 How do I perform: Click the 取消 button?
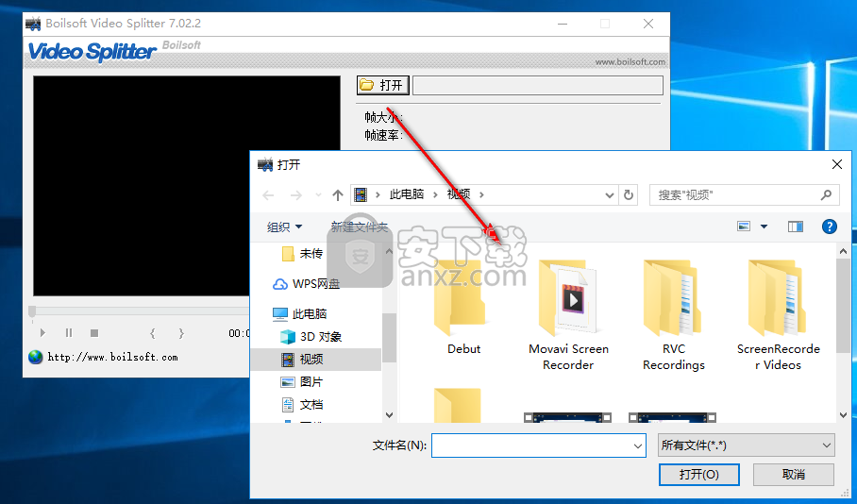click(x=794, y=475)
